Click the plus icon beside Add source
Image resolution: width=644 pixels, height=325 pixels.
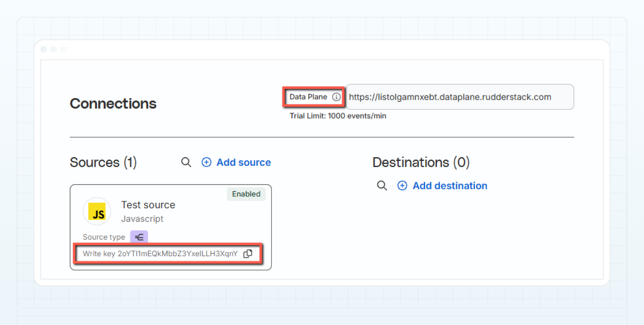(206, 162)
